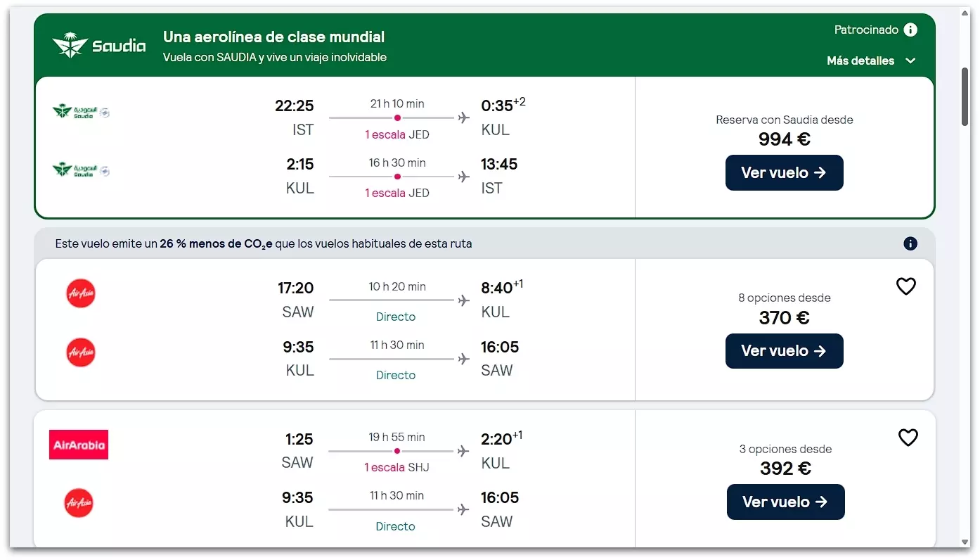Screen dimensions: 980x560
Task: Click Saudia logo on the 22:25 IST flight
Action: tap(81, 112)
